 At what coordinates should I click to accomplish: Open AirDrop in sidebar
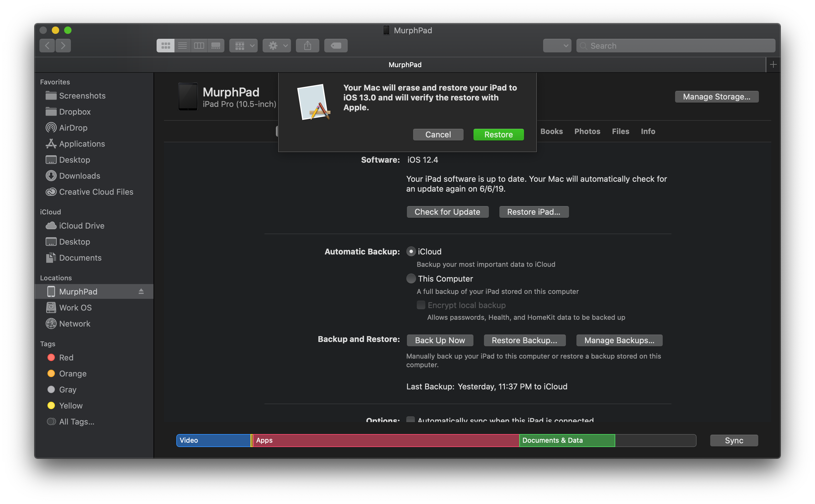click(94, 128)
